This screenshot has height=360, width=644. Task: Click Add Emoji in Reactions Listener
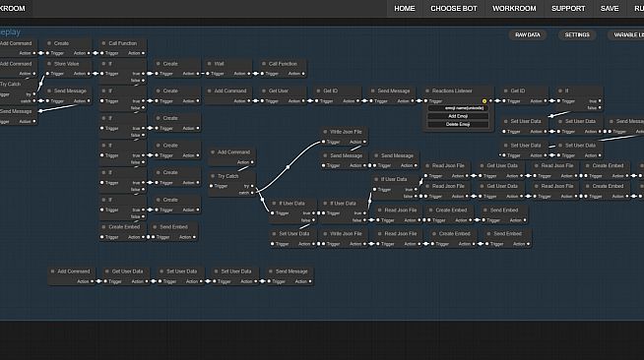pos(458,116)
